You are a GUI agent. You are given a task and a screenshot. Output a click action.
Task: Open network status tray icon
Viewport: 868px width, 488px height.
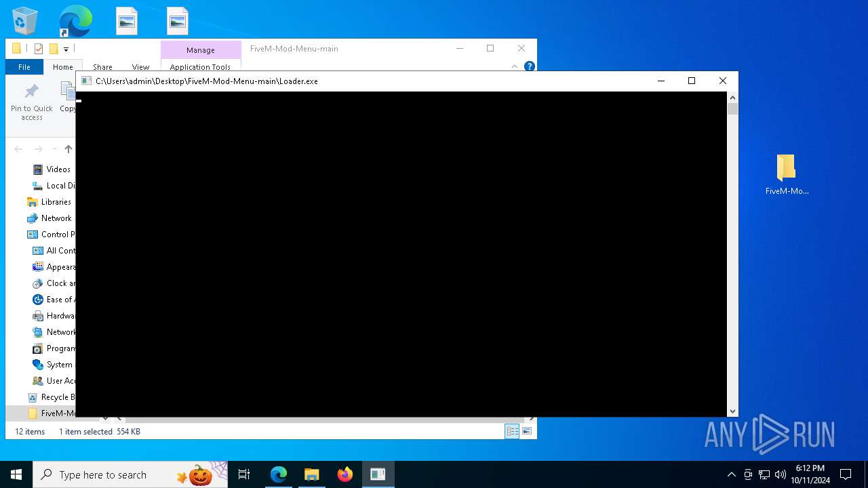764,474
